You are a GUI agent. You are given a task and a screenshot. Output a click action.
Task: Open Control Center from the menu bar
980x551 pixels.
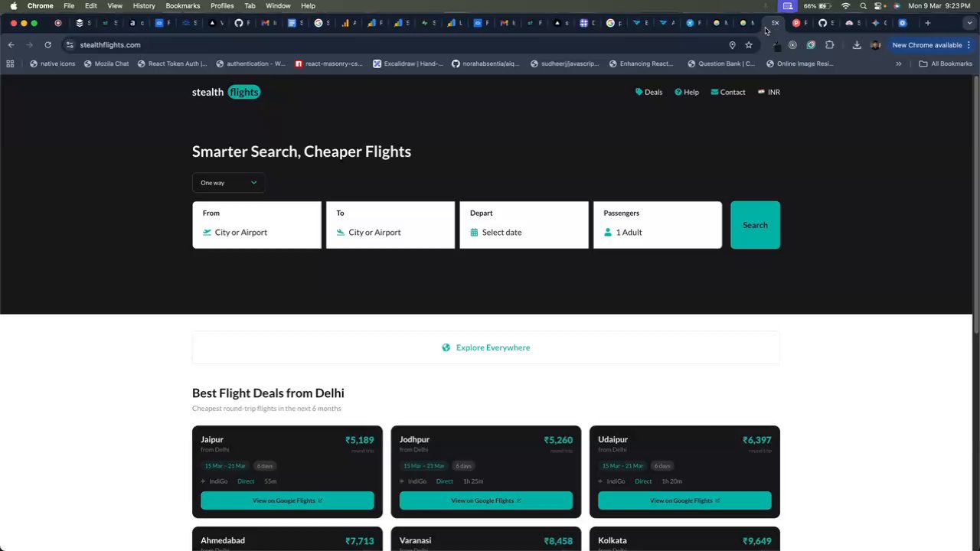879,5
